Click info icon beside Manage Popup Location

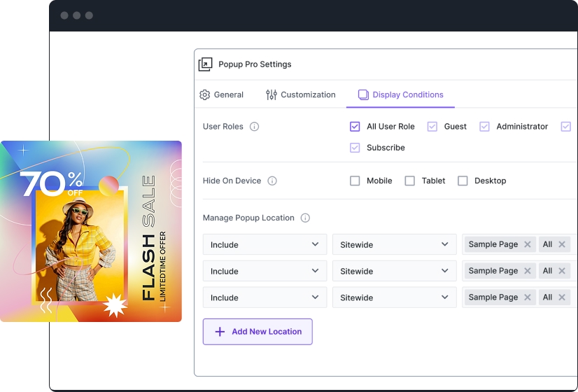(305, 218)
